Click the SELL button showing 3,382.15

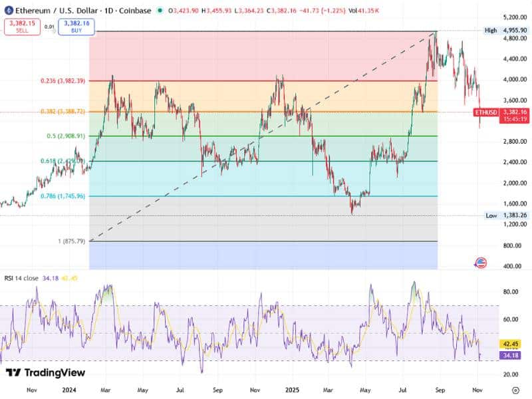click(x=23, y=27)
